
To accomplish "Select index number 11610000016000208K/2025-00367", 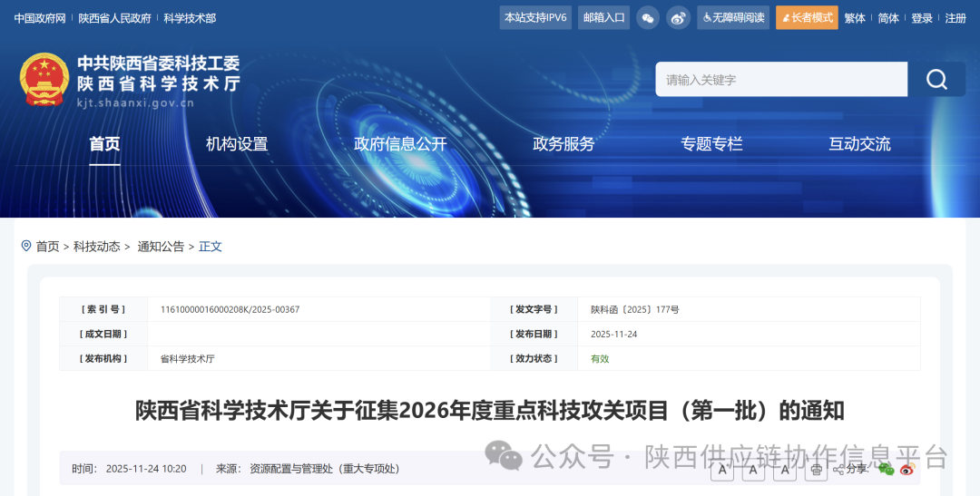I will [x=230, y=310].
